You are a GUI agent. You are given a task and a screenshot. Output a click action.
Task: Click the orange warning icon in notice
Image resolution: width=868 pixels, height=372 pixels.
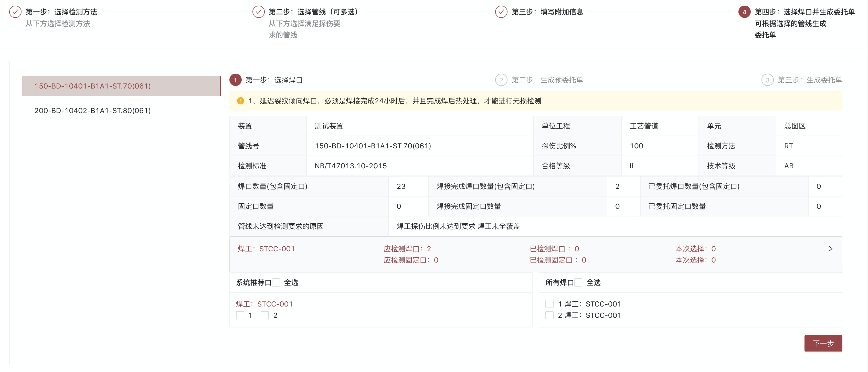click(x=241, y=101)
